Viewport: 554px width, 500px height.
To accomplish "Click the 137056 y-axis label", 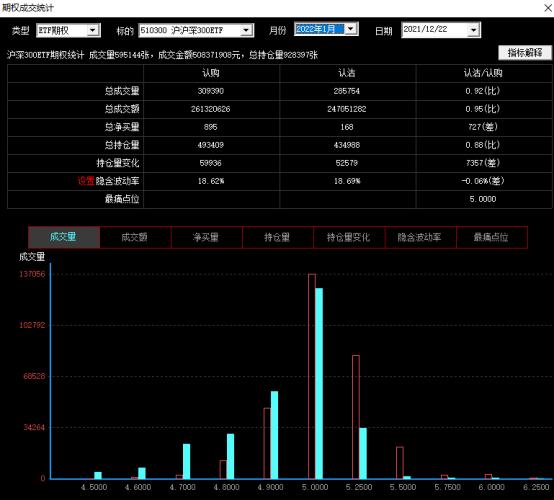I will 32,274.
